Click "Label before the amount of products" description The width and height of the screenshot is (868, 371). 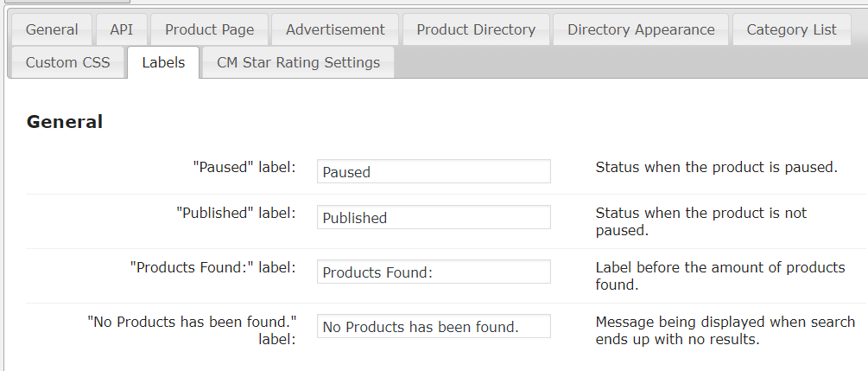point(720,275)
